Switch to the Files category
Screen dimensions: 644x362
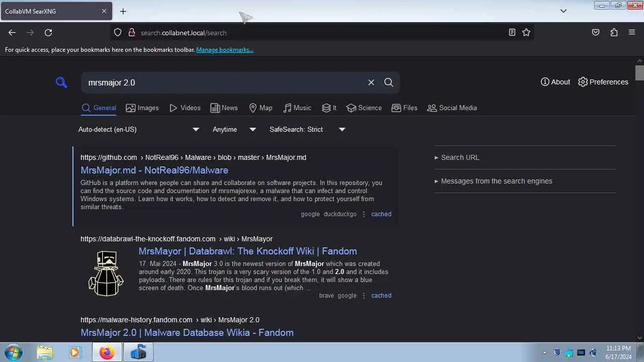(405, 108)
